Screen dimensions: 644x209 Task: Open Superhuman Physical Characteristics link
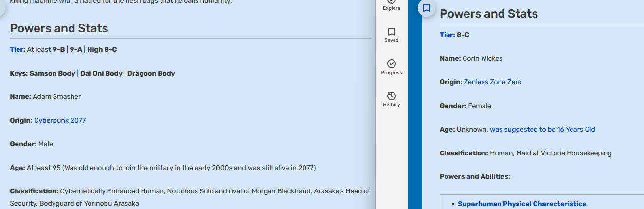click(522, 204)
